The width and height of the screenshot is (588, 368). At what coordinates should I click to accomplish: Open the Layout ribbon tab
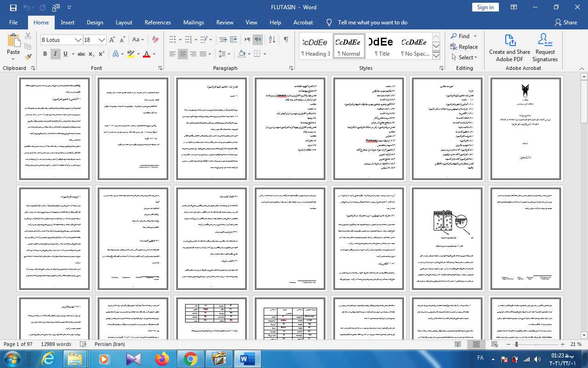click(x=124, y=23)
